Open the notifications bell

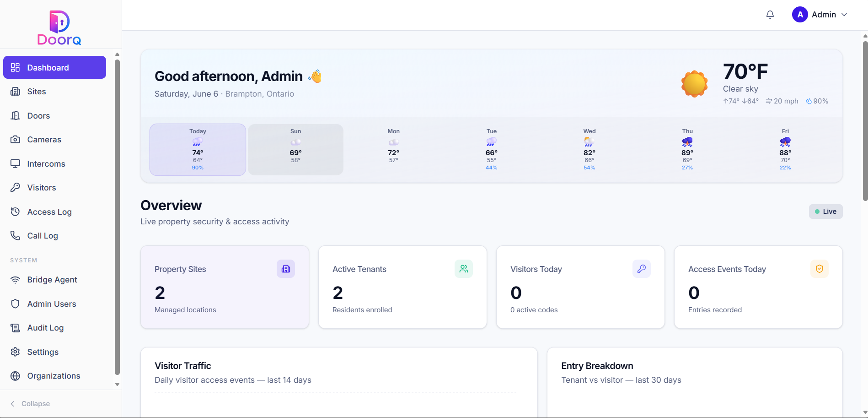coord(770,15)
